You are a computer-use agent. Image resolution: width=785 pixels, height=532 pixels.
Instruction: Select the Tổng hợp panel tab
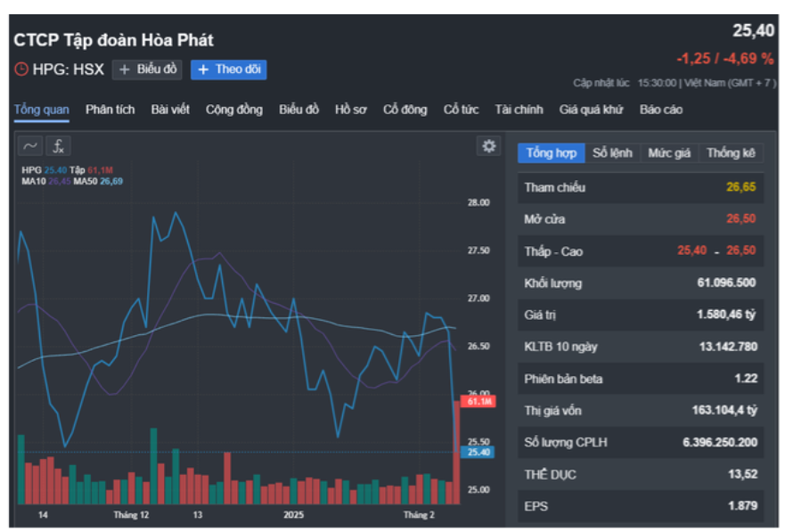click(x=552, y=152)
